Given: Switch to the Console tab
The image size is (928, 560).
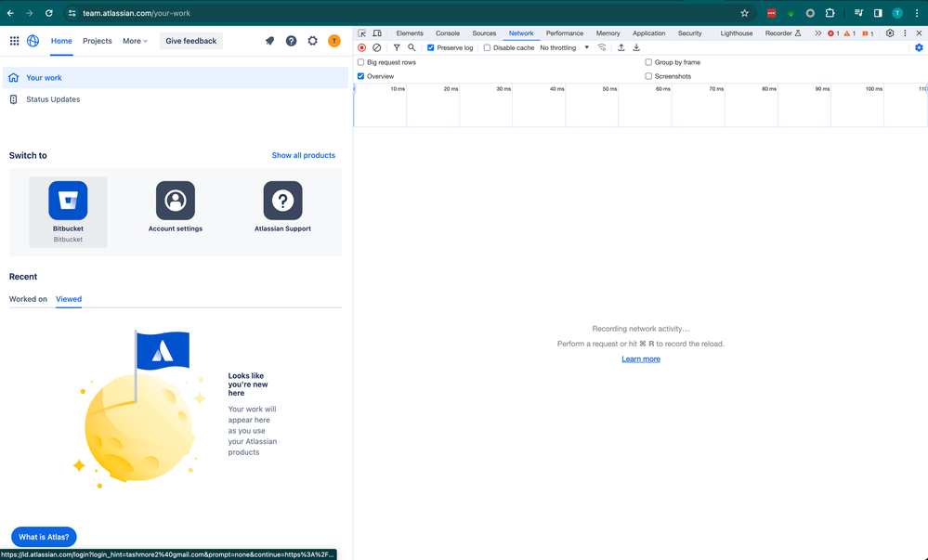Looking at the screenshot, I should click(x=448, y=33).
